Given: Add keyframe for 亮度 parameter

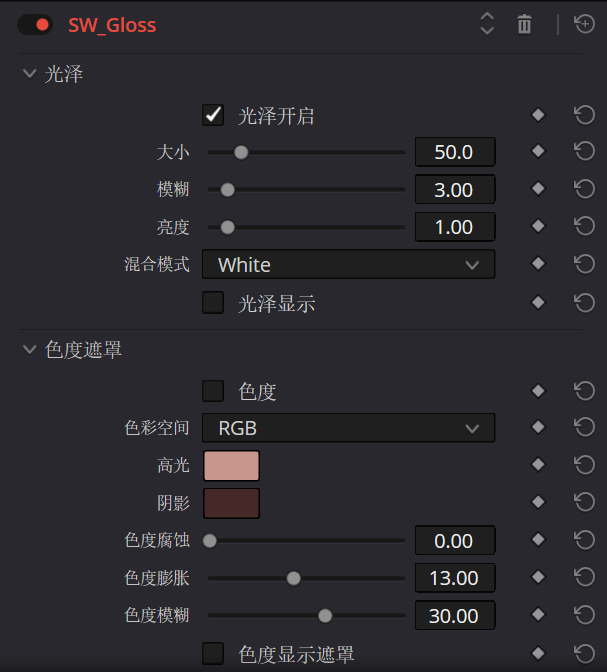Looking at the screenshot, I should click(x=538, y=227).
